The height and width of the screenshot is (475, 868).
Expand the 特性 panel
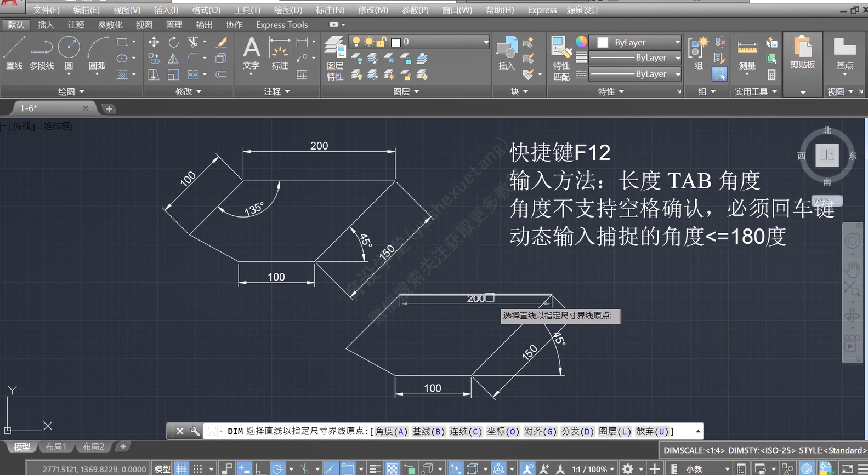click(611, 91)
